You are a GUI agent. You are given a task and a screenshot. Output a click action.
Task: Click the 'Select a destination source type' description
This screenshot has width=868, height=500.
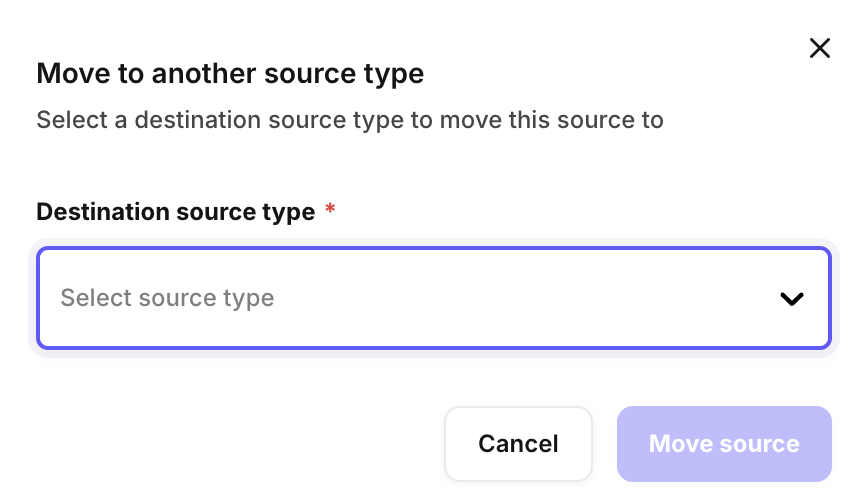tap(350, 121)
